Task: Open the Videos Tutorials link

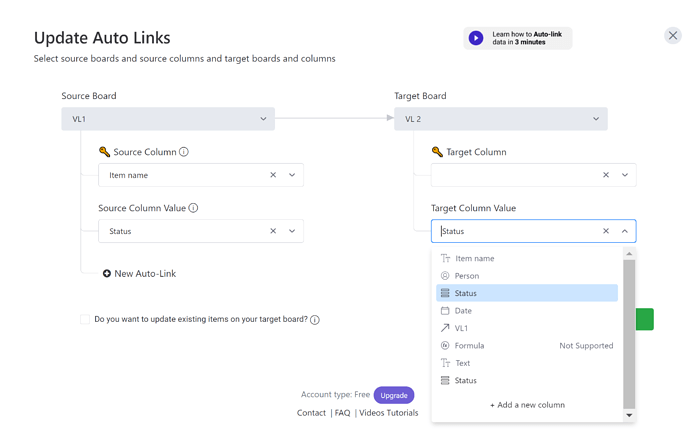Action: [x=389, y=413]
